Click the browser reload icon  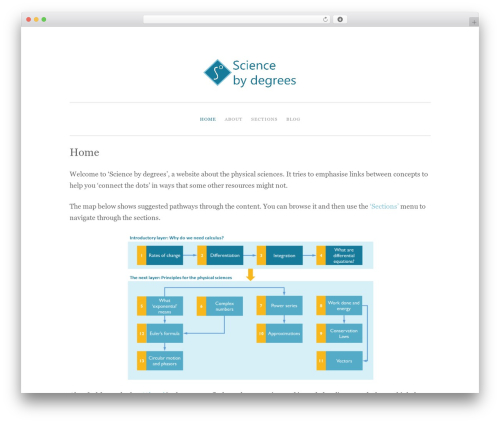pyautogui.click(x=325, y=19)
